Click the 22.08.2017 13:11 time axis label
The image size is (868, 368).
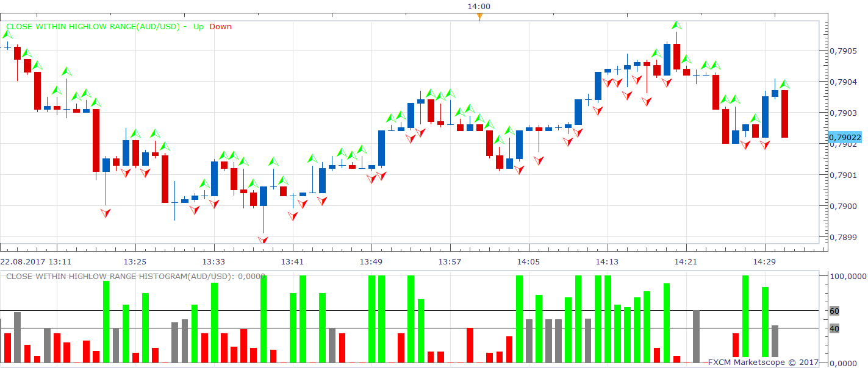point(36,261)
